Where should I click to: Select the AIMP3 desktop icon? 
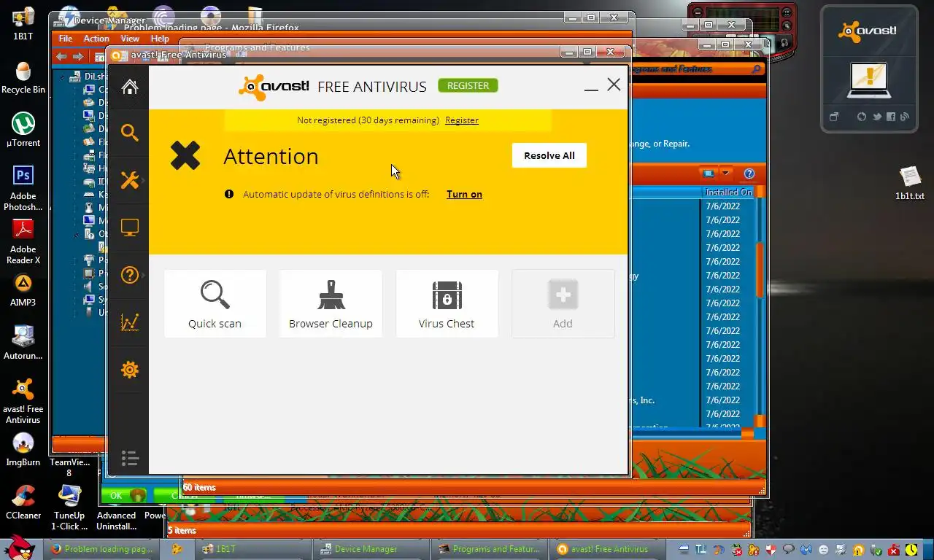(23, 290)
